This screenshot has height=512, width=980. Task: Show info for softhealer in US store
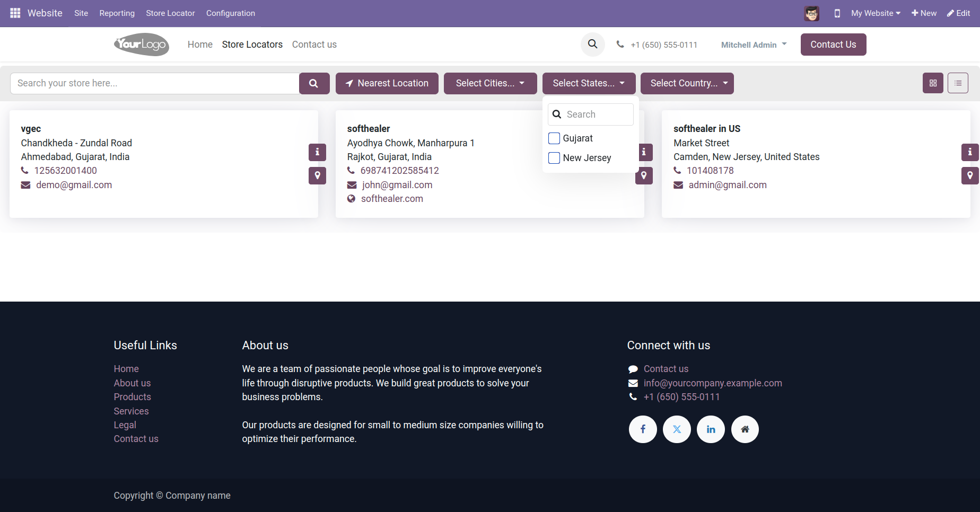point(970,152)
